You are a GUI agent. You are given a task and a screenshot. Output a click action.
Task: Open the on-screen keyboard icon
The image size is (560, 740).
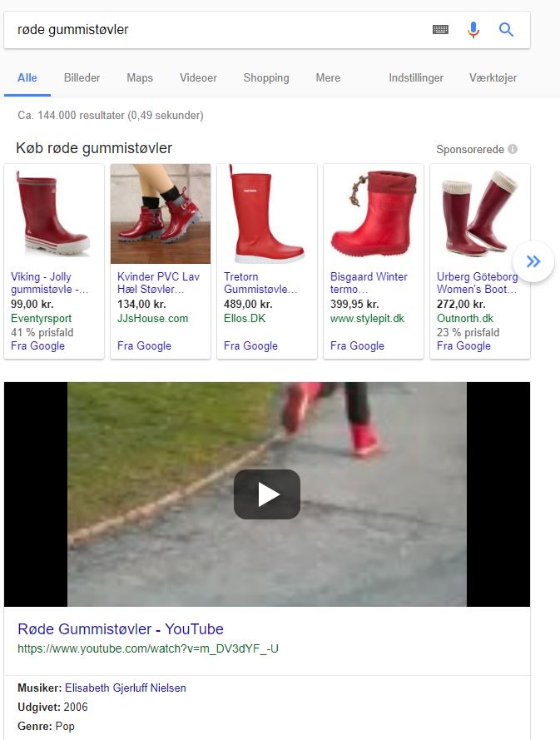coord(440,30)
